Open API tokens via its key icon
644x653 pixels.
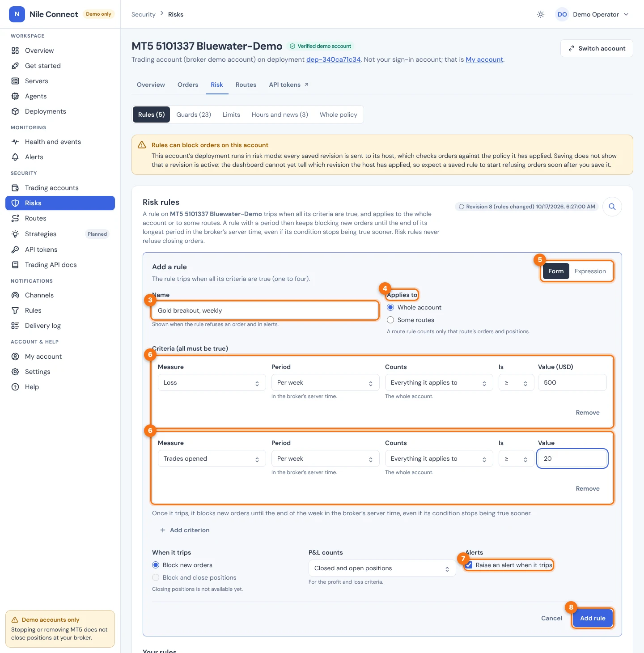pos(15,250)
